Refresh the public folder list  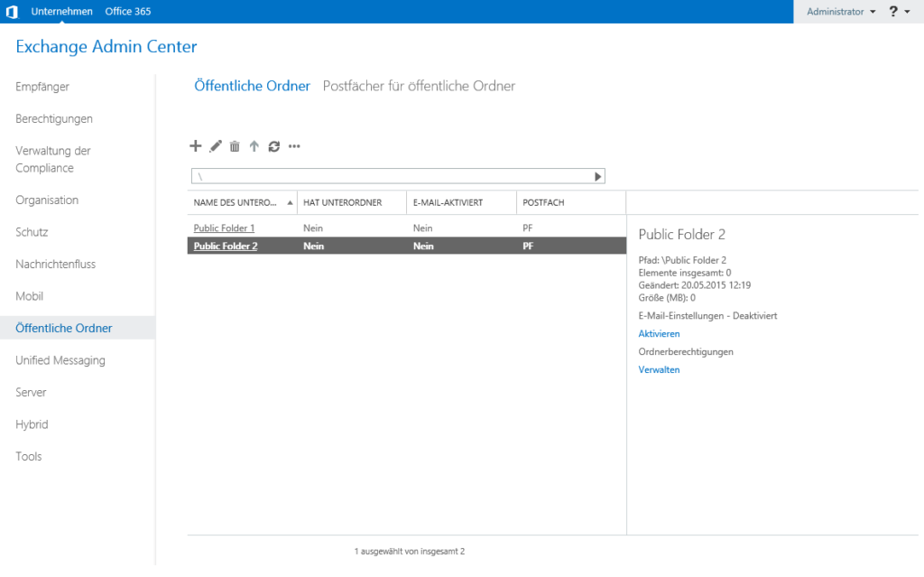(273, 146)
